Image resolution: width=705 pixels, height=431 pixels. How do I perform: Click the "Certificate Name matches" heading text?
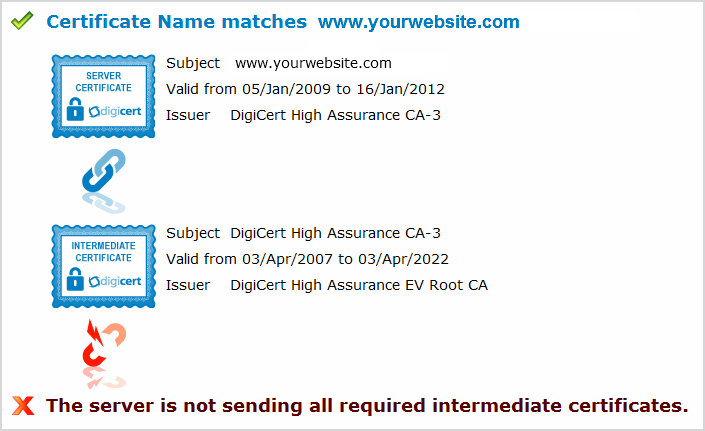(x=177, y=21)
